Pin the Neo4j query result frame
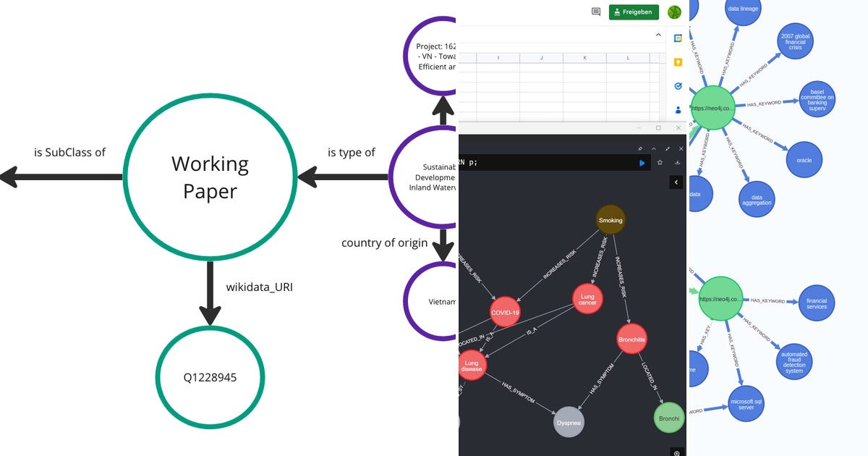Image resolution: width=868 pixels, height=456 pixels. [x=640, y=148]
